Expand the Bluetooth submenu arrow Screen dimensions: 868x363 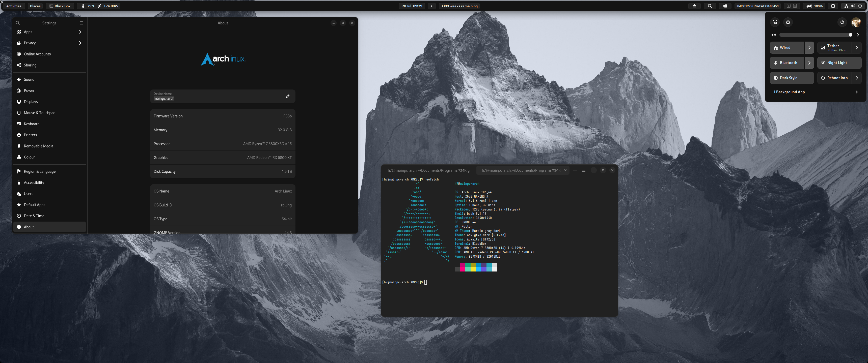tap(809, 63)
